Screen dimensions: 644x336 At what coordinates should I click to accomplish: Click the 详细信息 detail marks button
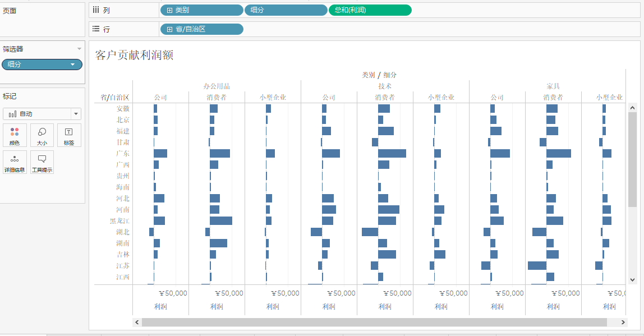[x=15, y=162]
